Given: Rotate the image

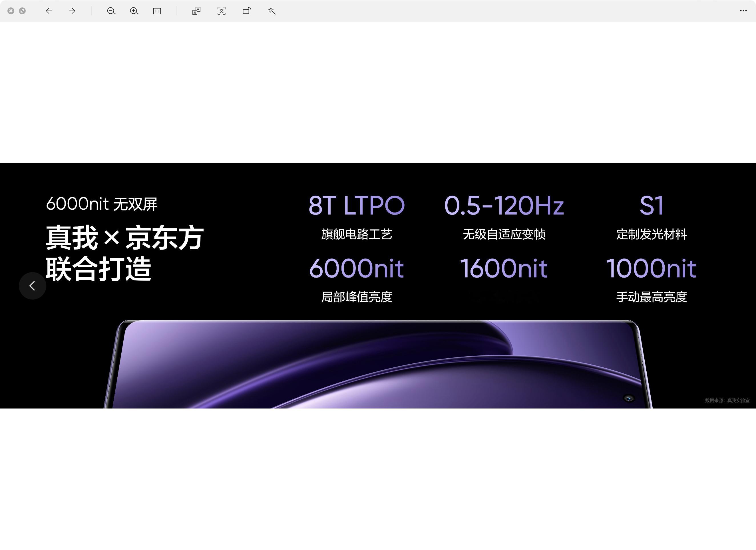Looking at the screenshot, I should pos(247,11).
